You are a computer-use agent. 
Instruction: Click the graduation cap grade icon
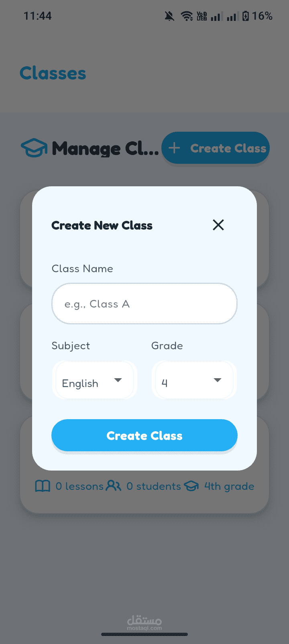(x=191, y=486)
